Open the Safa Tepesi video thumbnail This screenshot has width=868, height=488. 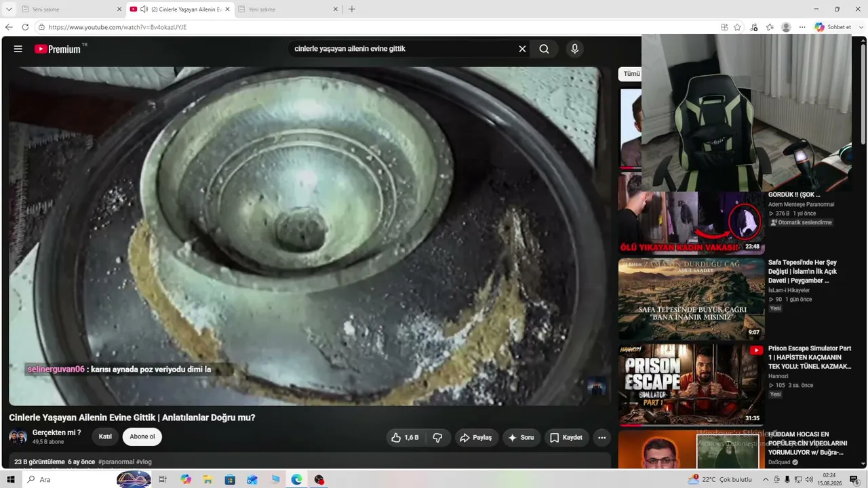[691, 299]
